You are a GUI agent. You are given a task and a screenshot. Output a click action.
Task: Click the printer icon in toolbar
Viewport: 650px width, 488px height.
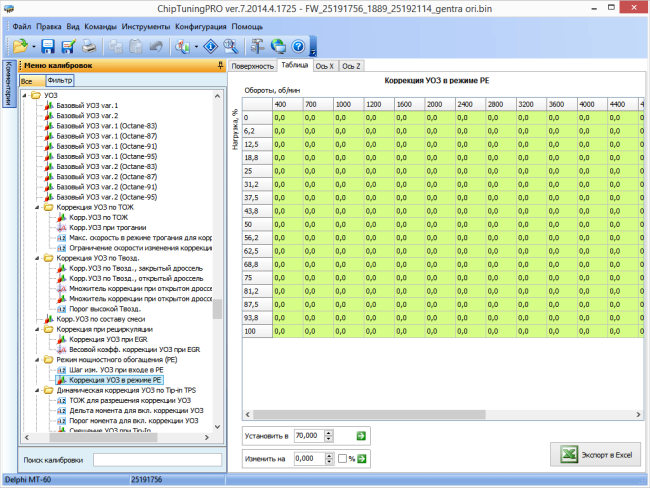[89, 46]
